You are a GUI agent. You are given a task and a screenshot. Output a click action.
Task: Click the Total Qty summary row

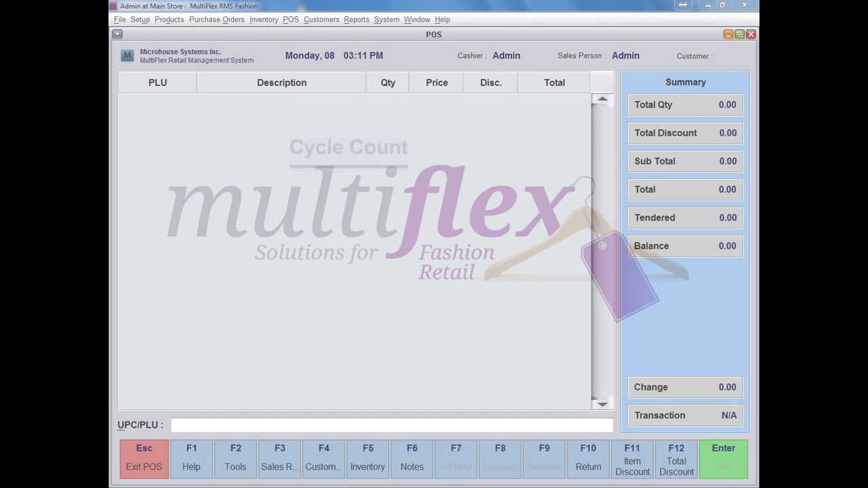tap(686, 105)
